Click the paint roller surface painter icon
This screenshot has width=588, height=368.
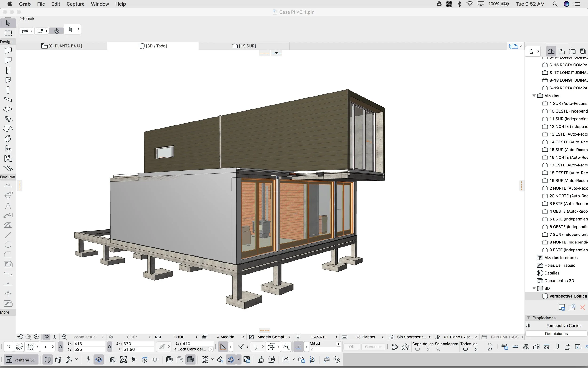click(261, 360)
